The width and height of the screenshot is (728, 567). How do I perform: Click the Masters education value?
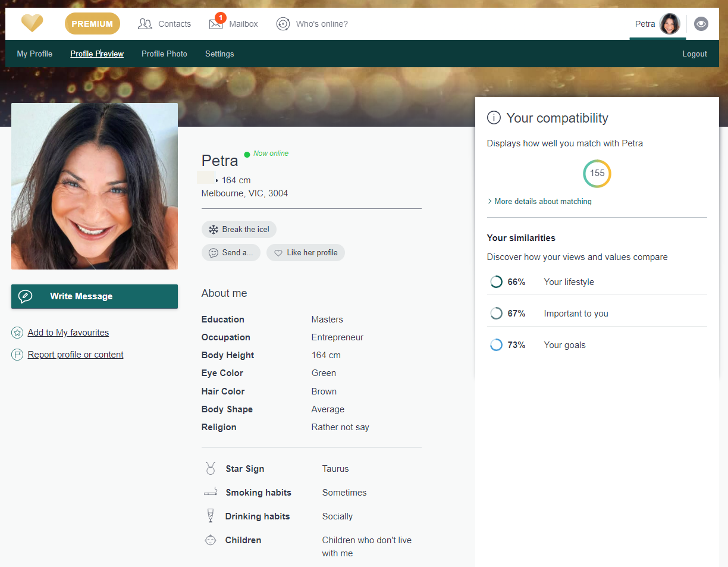(x=327, y=319)
